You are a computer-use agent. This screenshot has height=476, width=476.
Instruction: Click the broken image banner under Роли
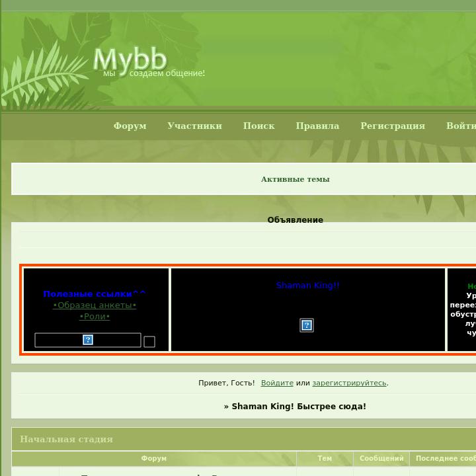[x=88, y=340]
